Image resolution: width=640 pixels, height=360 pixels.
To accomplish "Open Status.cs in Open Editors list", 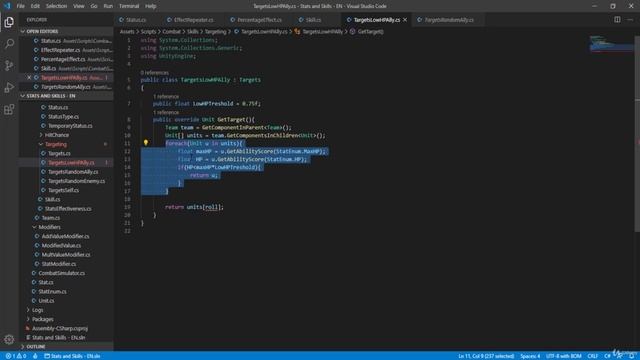I will 66,41.
